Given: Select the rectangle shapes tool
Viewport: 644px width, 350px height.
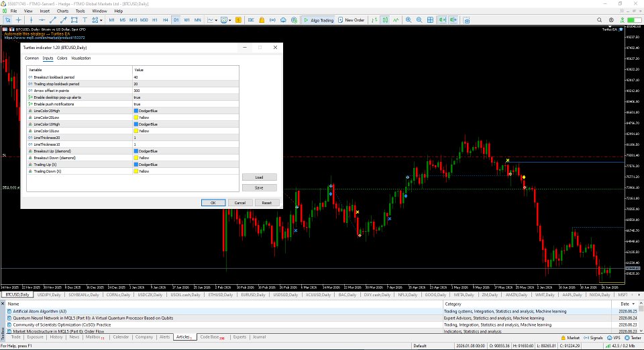Looking at the screenshot, I should [x=74, y=19].
